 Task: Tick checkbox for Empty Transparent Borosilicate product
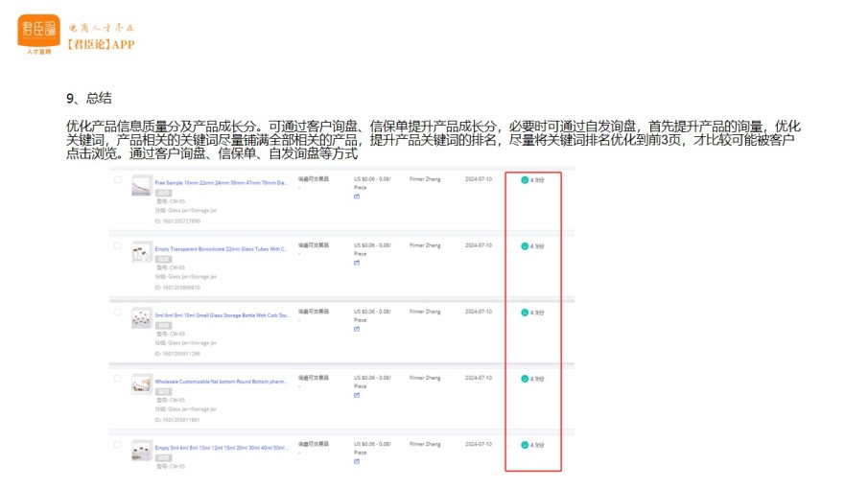click(117, 245)
